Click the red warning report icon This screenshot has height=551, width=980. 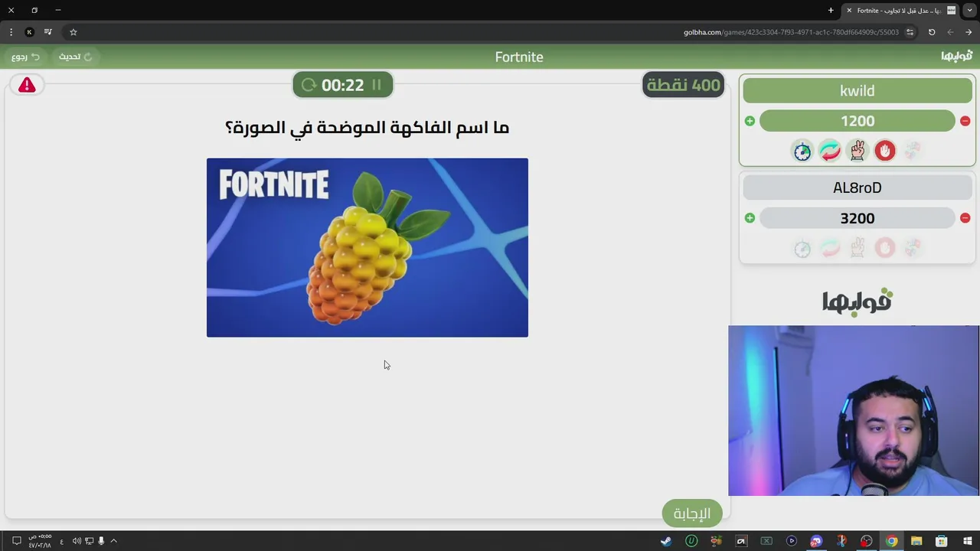[27, 85]
